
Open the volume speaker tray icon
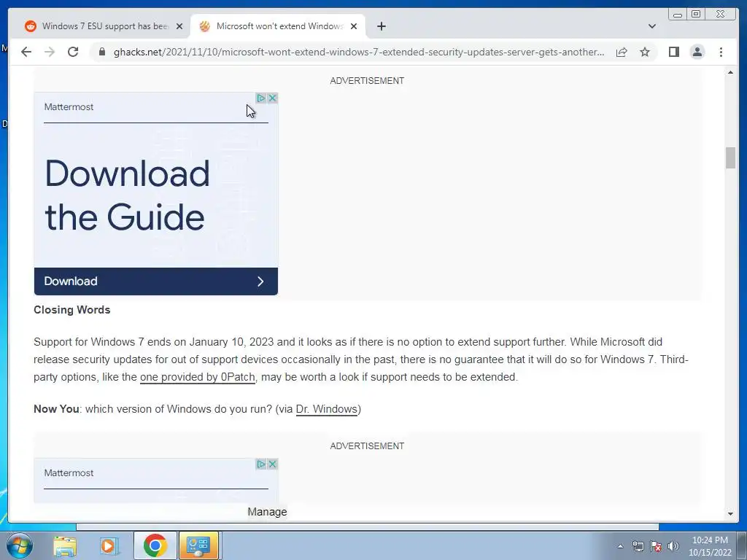(673, 546)
